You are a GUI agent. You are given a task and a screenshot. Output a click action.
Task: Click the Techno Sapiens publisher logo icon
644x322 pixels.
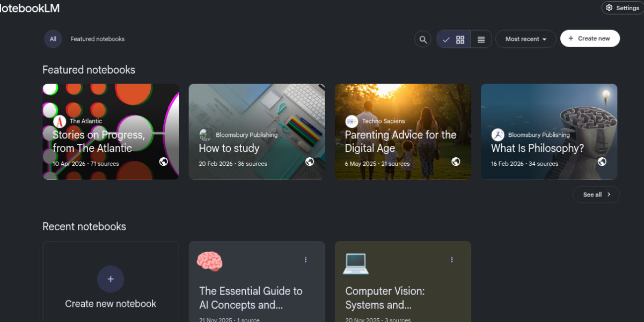352,121
